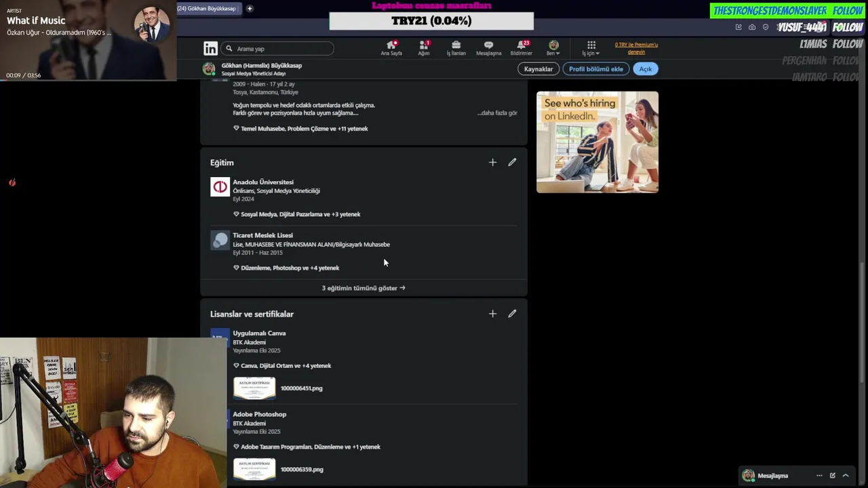
Task: Open Bildirimler notifications bell
Action: click(521, 48)
